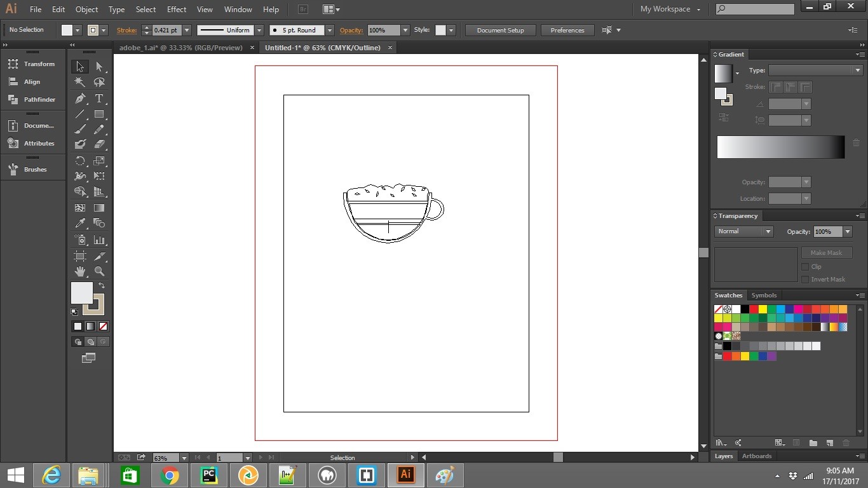Set paint mode to Color
868x488 pixels.
click(78, 326)
